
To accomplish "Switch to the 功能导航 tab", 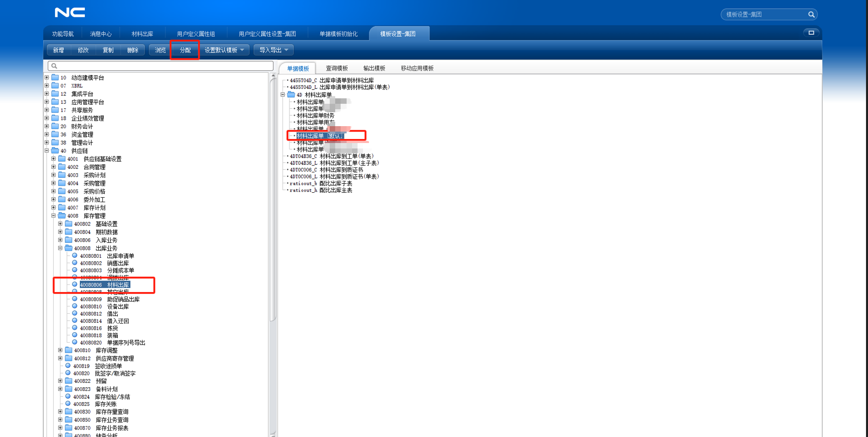I will (63, 34).
